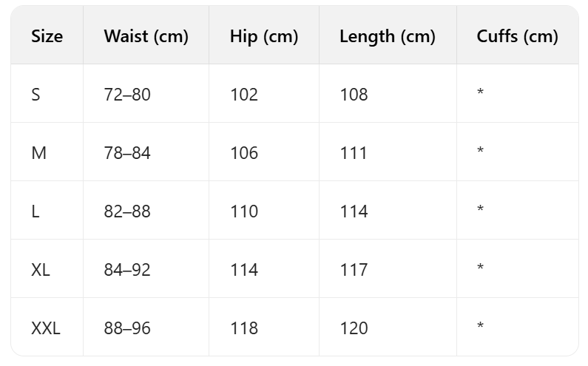
Task: Select the XL size cell
Action: coord(41,270)
